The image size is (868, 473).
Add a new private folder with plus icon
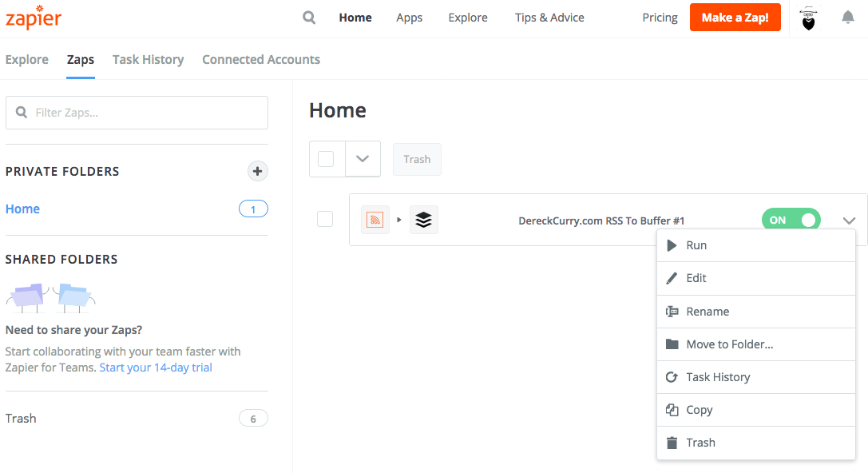coord(257,171)
